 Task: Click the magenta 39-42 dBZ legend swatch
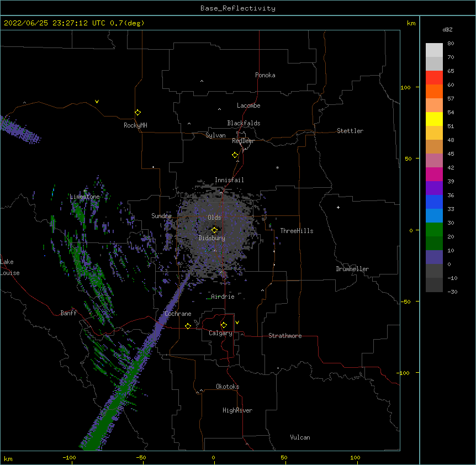pyautogui.click(x=434, y=175)
